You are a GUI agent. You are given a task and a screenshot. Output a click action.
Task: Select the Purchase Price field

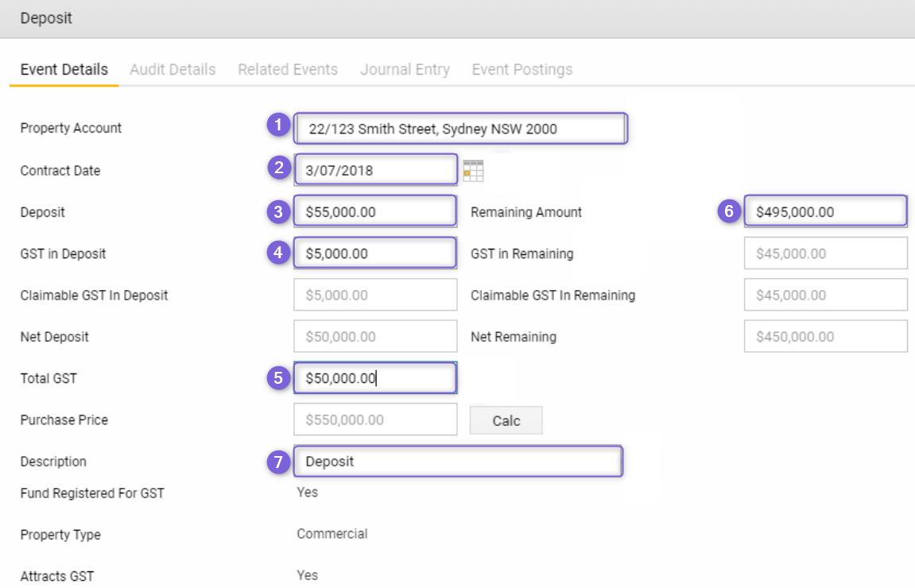[375, 420]
